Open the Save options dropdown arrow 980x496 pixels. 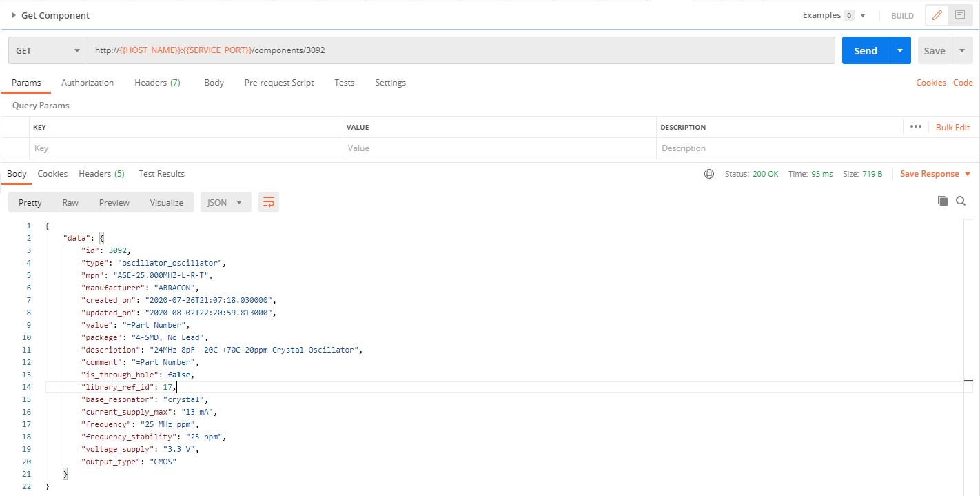[962, 50]
